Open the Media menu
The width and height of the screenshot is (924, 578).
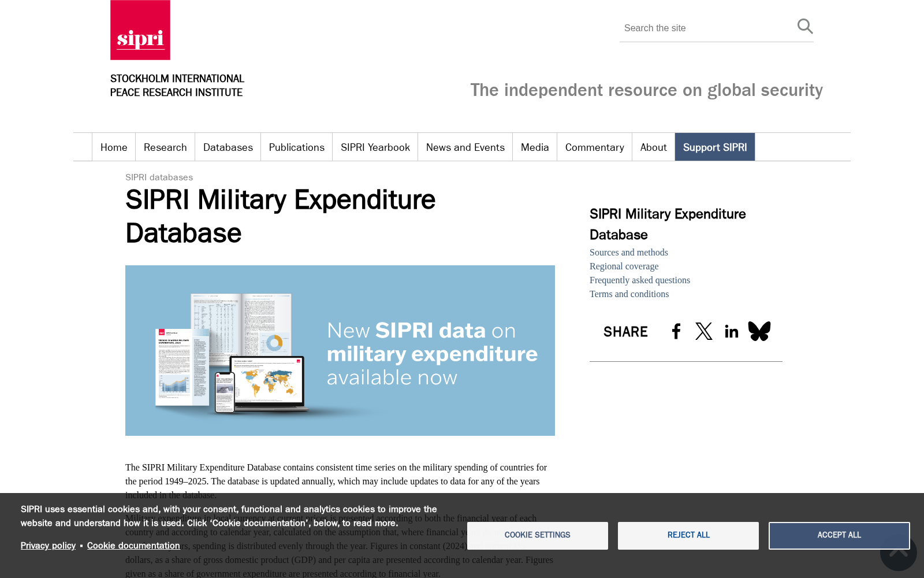(535, 147)
